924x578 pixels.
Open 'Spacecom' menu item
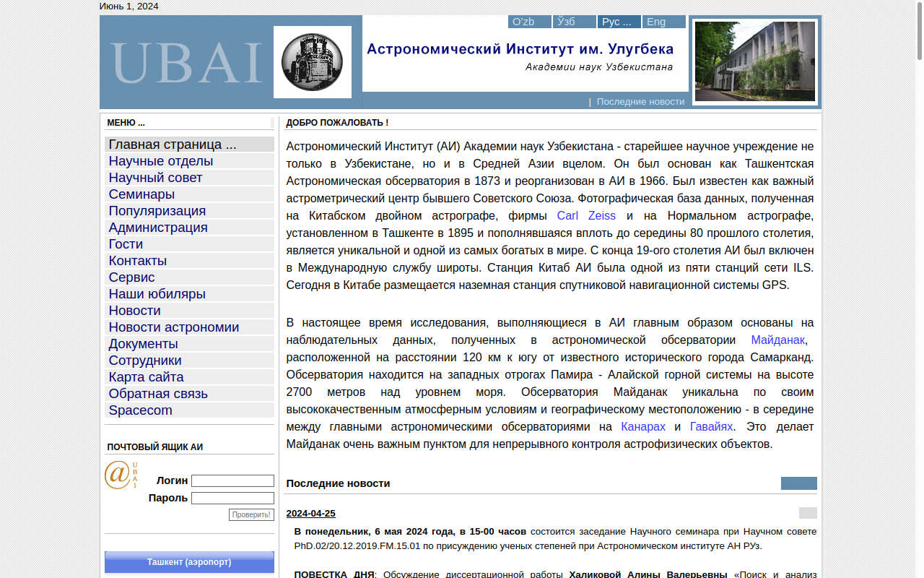click(x=189, y=410)
